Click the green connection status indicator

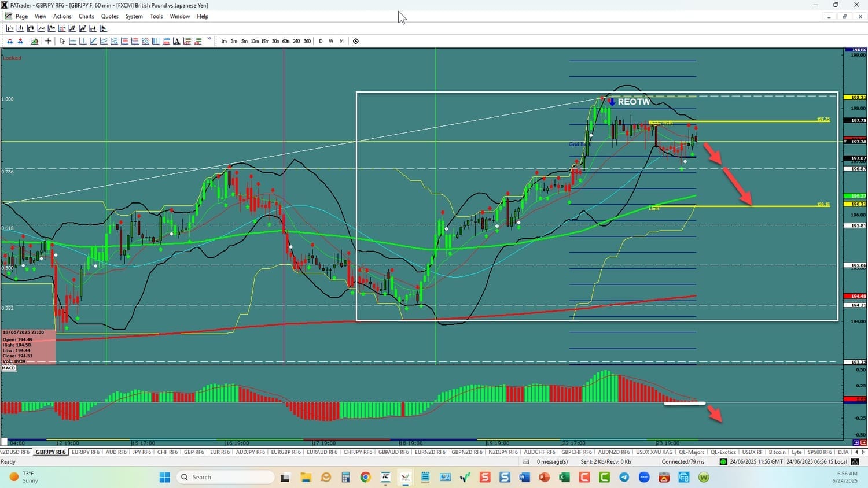pos(723,462)
